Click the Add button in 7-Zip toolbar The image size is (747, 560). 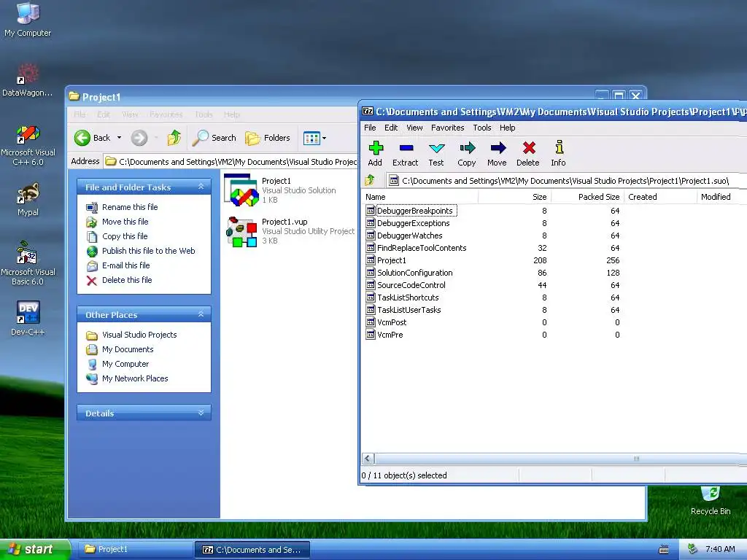coord(376,154)
